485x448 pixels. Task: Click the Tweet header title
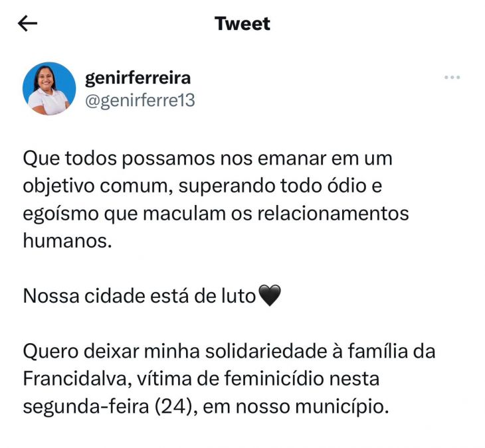(242, 24)
